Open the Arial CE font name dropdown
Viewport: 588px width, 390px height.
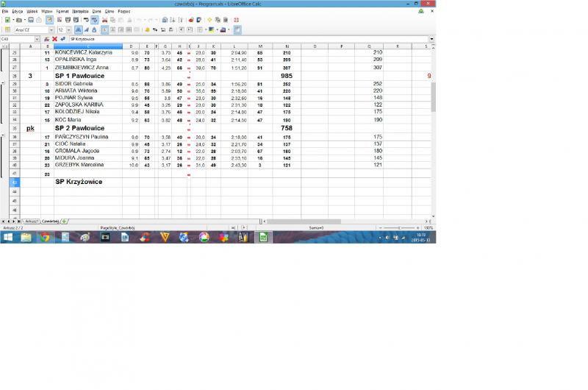point(51,30)
